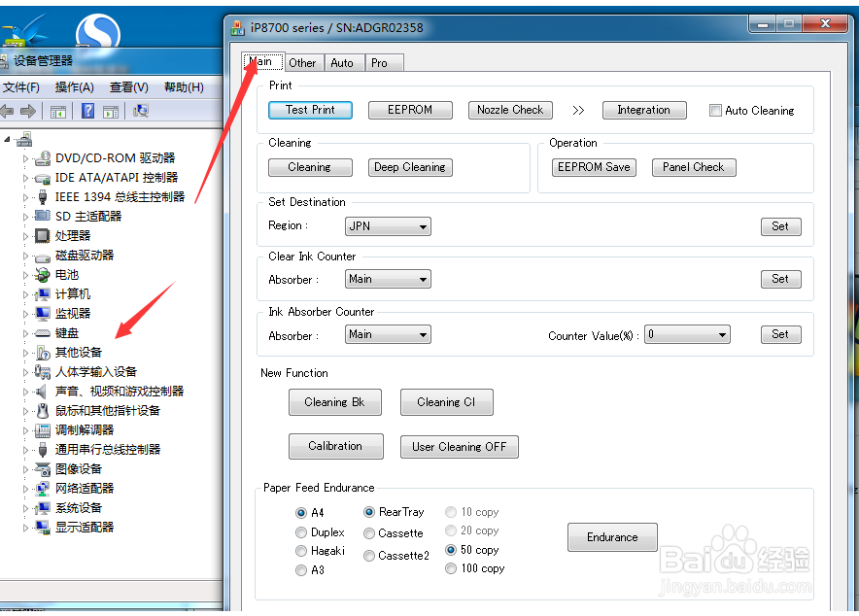Select the RearTray radio button
This screenshot has width=859, height=616.
[369, 512]
